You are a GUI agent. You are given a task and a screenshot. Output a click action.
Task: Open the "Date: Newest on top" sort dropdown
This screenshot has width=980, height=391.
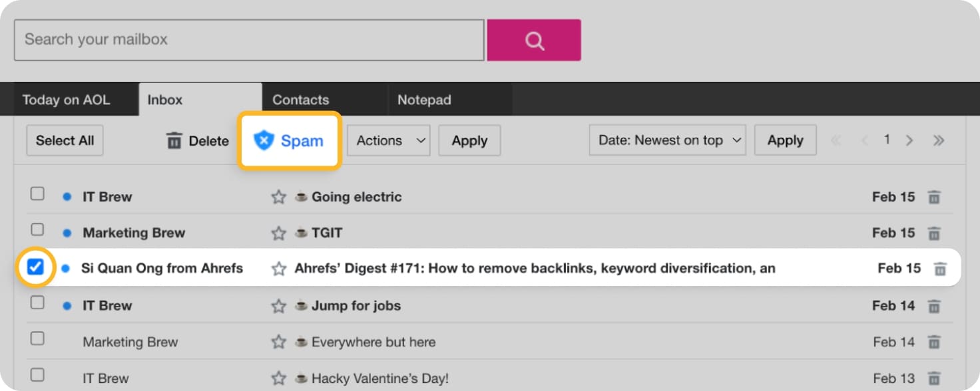(x=666, y=140)
